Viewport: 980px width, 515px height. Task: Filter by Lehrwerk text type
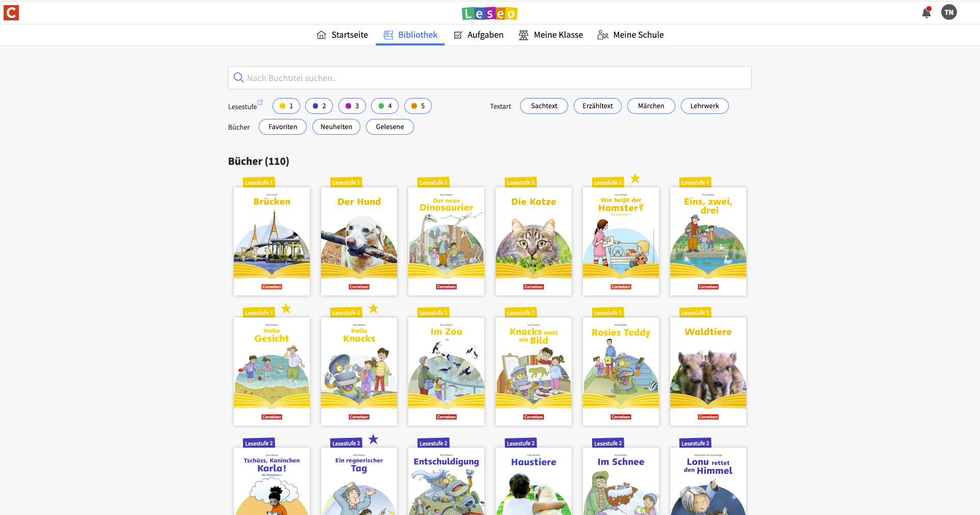[705, 106]
